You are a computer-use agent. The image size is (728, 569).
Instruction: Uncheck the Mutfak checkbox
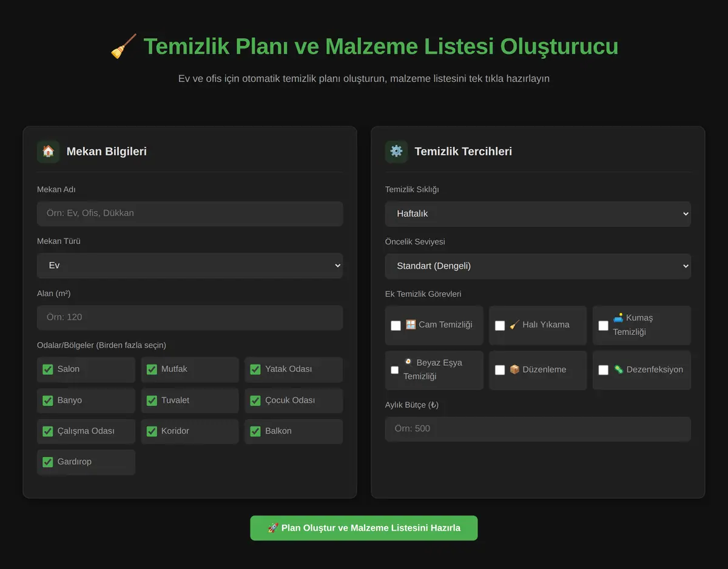tap(152, 369)
